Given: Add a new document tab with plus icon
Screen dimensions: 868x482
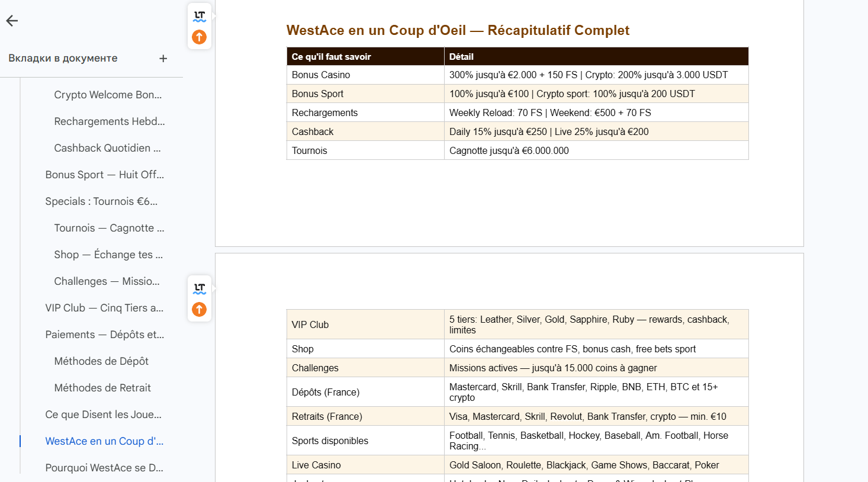Looking at the screenshot, I should tap(163, 59).
